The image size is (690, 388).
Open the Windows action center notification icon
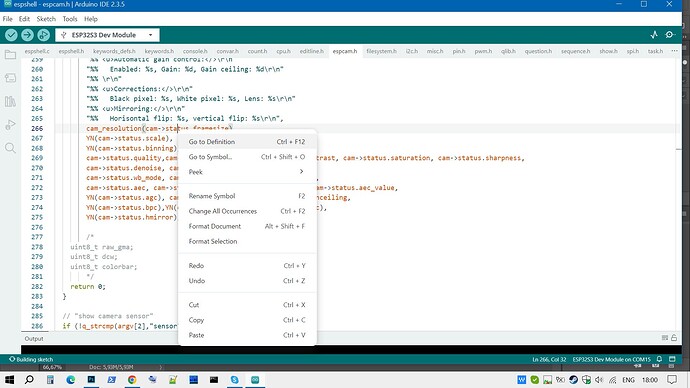pyautogui.click(x=672, y=380)
